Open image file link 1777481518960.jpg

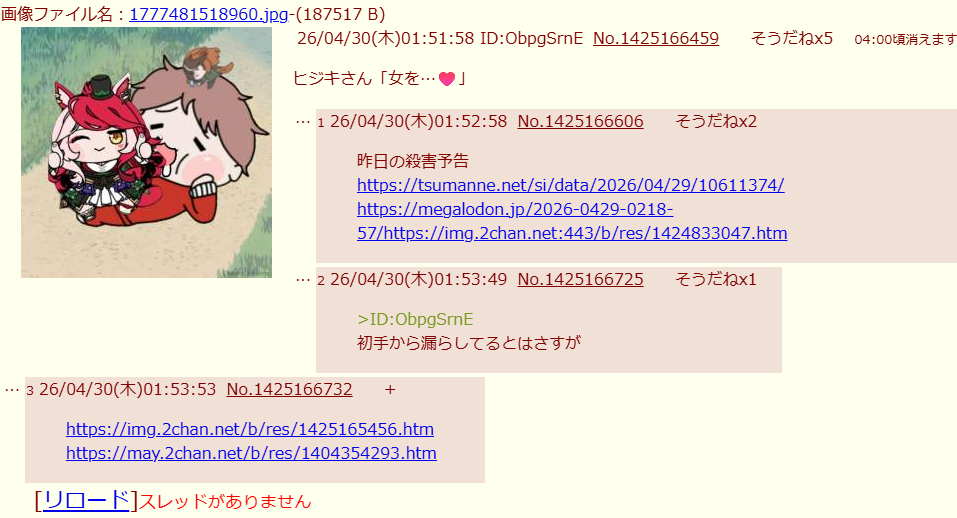(x=209, y=14)
